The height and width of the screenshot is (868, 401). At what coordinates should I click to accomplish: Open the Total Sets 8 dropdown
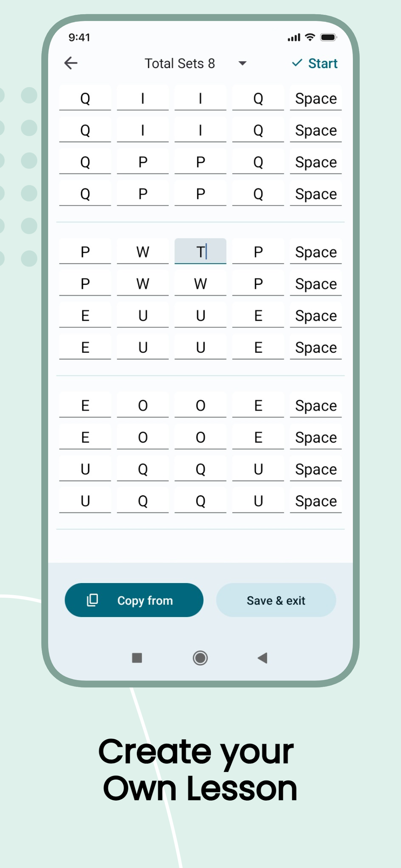click(x=242, y=63)
